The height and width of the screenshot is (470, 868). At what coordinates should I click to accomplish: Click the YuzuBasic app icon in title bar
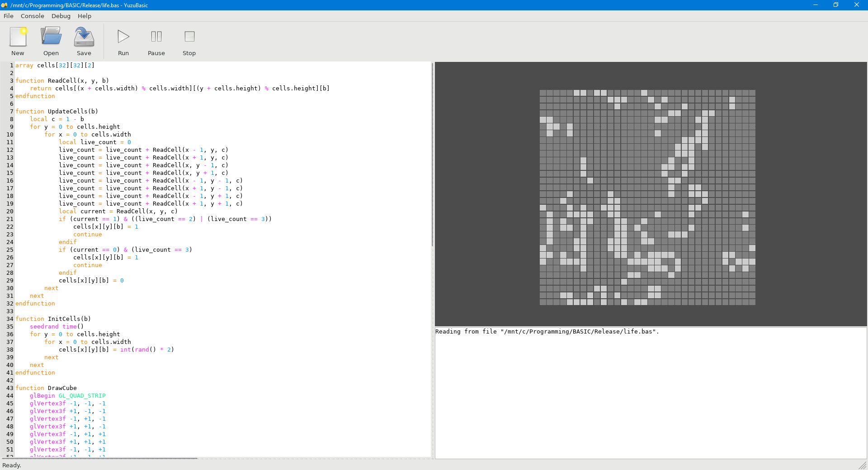[x=5, y=5]
